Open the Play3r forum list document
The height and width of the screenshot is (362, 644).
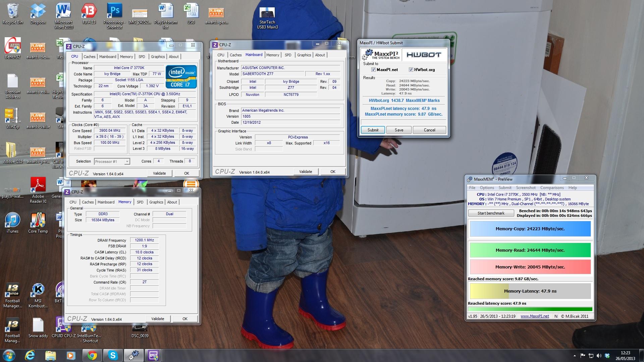coord(165,15)
